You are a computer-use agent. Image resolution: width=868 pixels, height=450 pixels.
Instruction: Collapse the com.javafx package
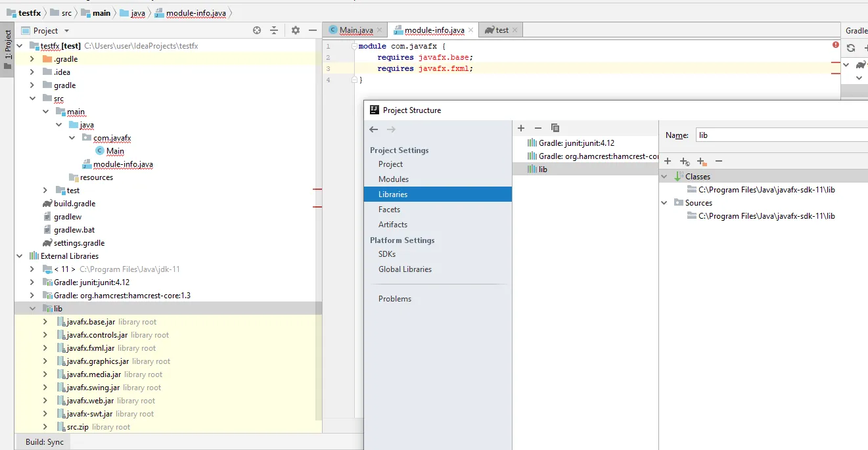pyautogui.click(x=72, y=138)
